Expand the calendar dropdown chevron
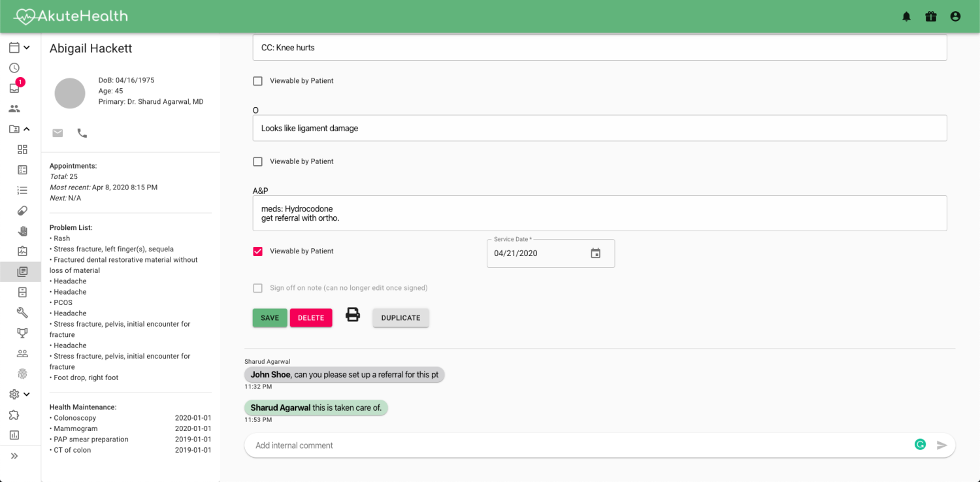Viewport: 980px width, 482px height. click(27, 48)
